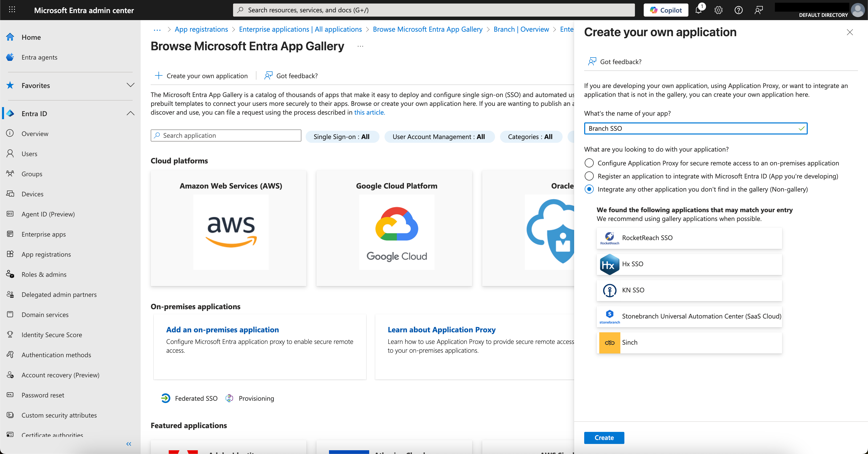Collapse the sidebar with double-chevron icon
This screenshot has height=454, width=868.
click(x=129, y=444)
